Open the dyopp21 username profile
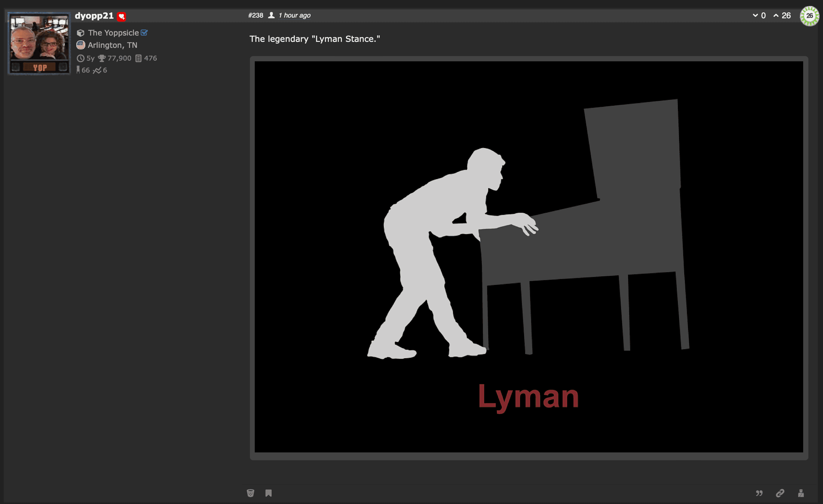 point(94,16)
